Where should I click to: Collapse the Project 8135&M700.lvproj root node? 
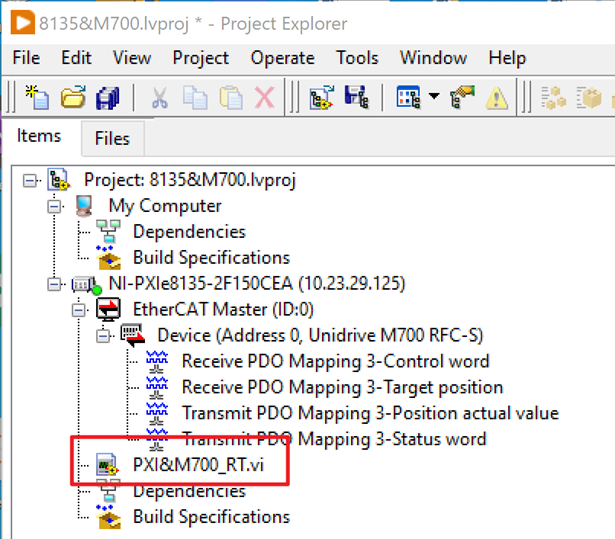[29, 180]
